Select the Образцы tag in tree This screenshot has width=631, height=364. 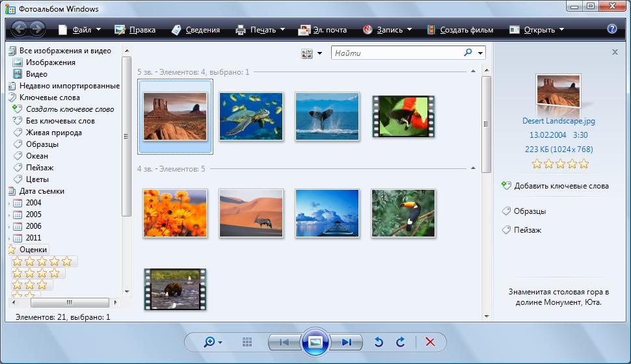click(x=42, y=144)
